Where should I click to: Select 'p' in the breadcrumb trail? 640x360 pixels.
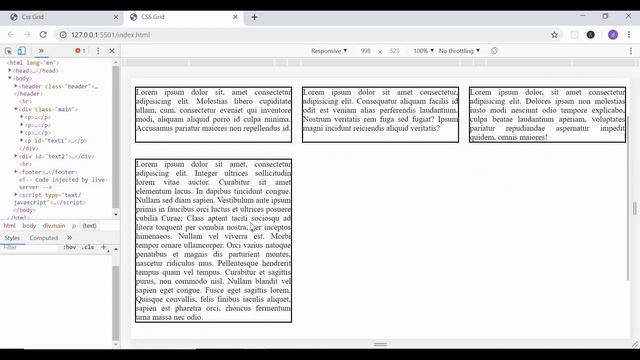click(x=74, y=226)
